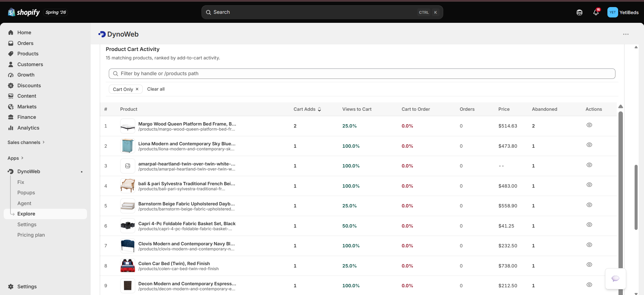Click the table scrollbar up arrow
Viewport: 644px width, 295px height.
620,106
